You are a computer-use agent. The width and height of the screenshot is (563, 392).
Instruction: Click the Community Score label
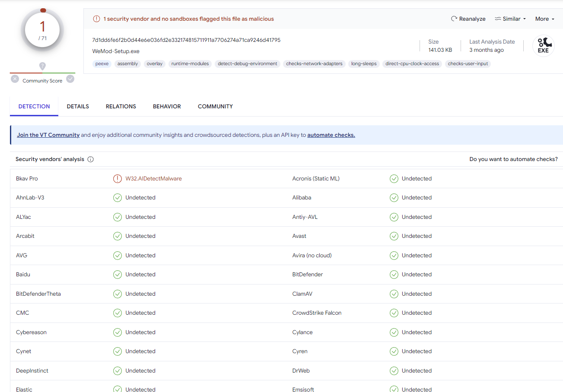[x=42, y=81]
